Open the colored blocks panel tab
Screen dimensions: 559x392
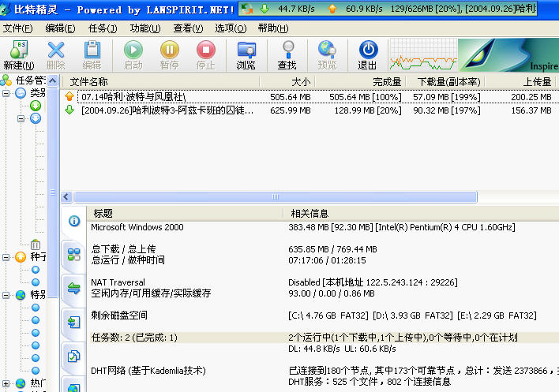pos(73,255)
